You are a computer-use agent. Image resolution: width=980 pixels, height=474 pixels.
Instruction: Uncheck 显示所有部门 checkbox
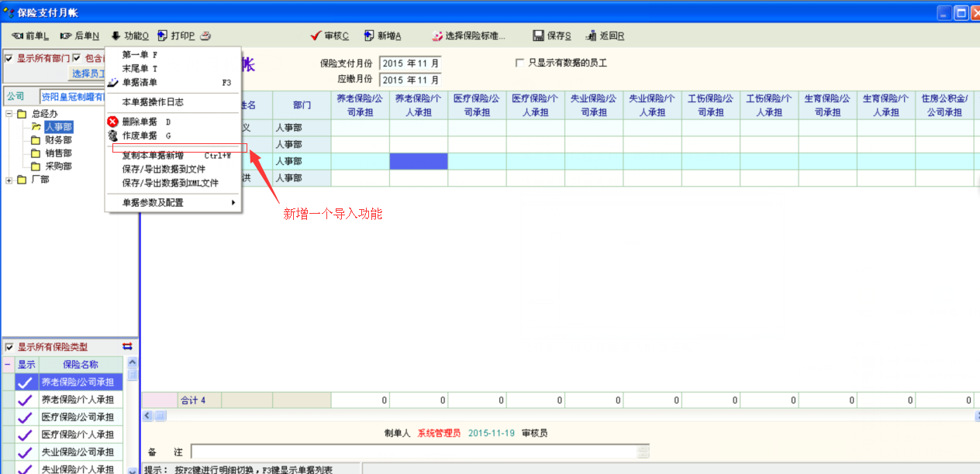point(9,58)
